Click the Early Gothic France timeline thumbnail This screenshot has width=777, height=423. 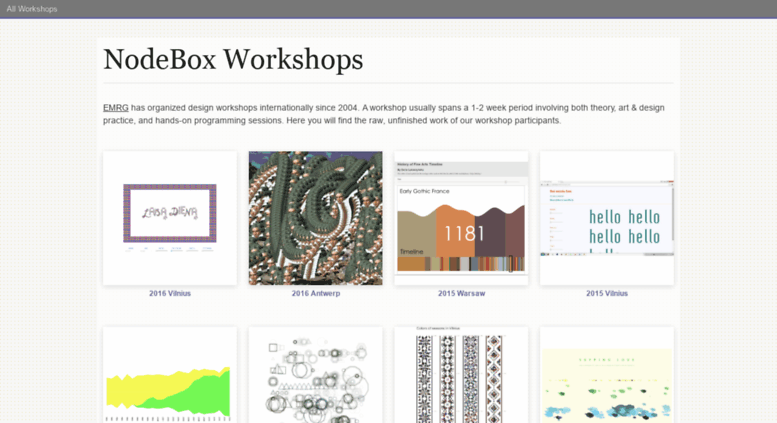tap(461, 218)
